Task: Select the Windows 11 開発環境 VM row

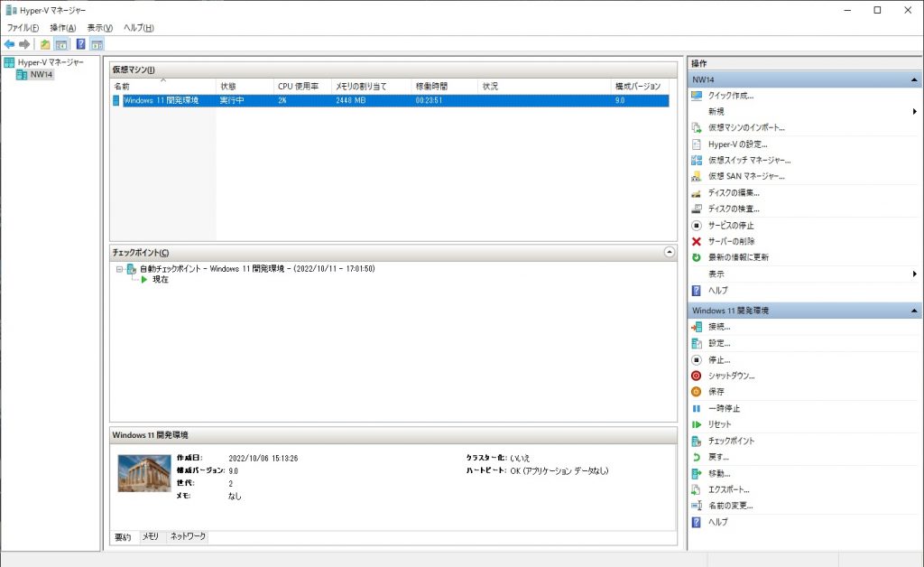Action: pyautogui.click(x=390, y=101)
